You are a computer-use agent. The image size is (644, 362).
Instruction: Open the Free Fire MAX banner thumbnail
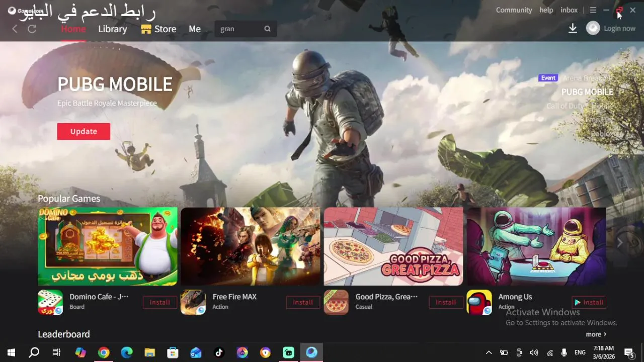click(251, 246)
